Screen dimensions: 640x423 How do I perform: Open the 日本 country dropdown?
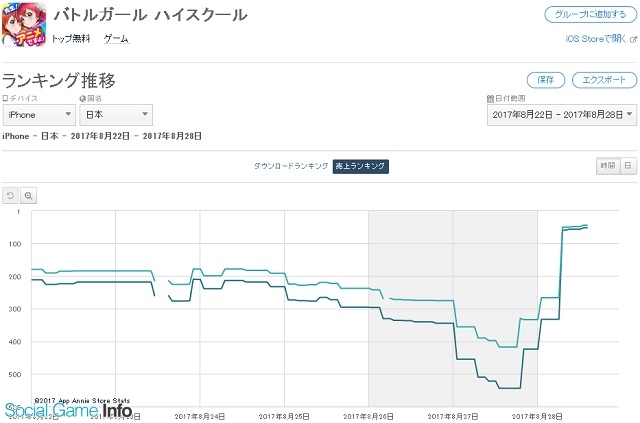point(116,115)
